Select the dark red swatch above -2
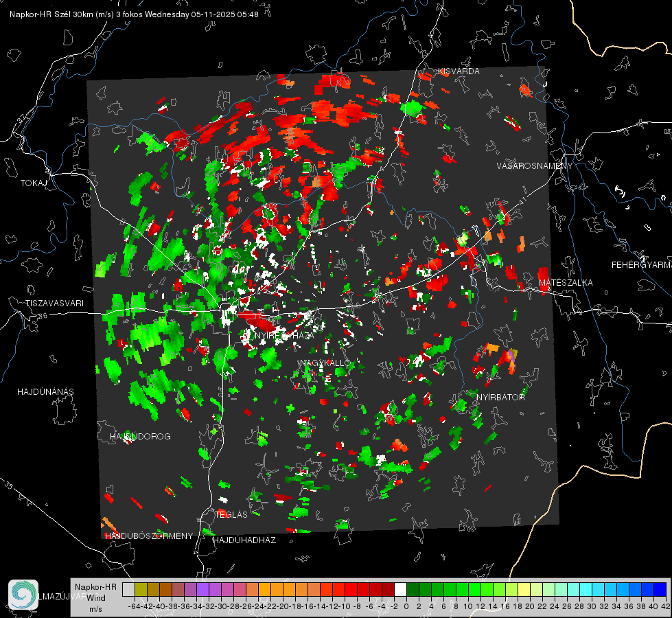This screenshot has width=672, height=618. pos(388,589)
